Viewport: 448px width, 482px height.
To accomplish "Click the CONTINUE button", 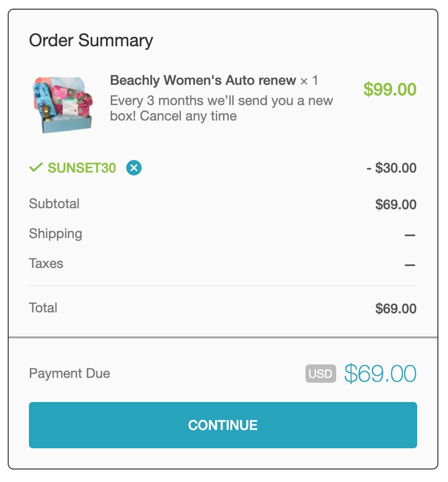I will 223,425.
